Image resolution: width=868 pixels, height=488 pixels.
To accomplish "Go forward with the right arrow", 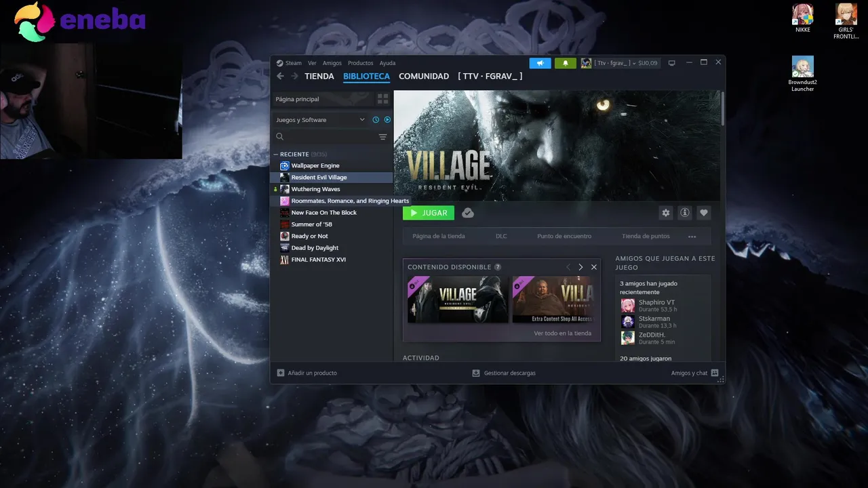I will pos(294,77).
